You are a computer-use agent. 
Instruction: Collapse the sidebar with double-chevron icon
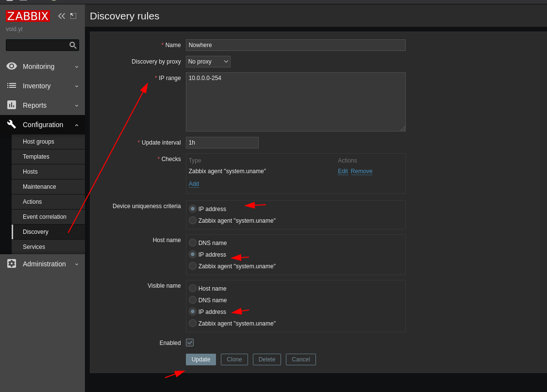(x=61, y=16)
